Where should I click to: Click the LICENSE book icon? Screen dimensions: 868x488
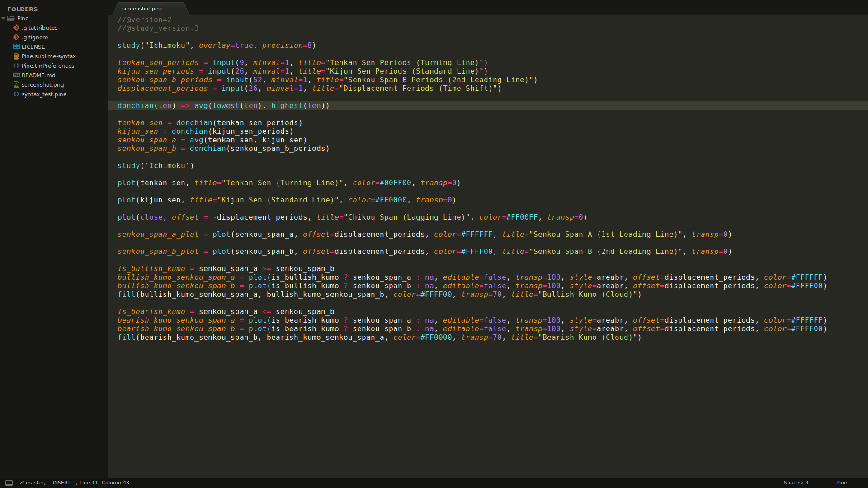click(16, 47)
